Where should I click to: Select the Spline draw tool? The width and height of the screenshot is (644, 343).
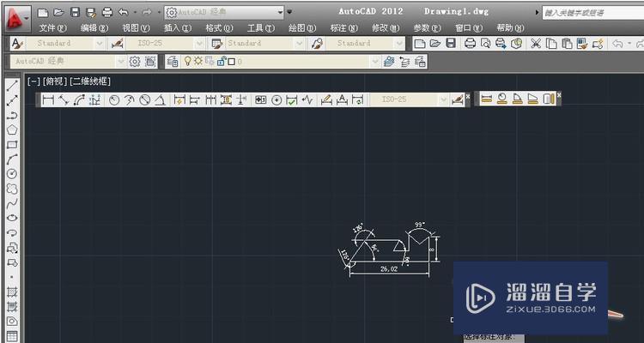tap(12, 202)
